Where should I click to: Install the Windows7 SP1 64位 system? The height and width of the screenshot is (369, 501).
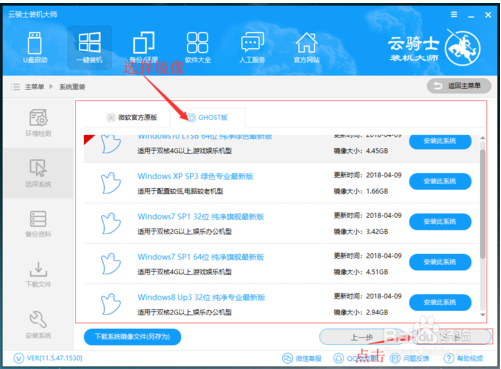tap(440, 262)
